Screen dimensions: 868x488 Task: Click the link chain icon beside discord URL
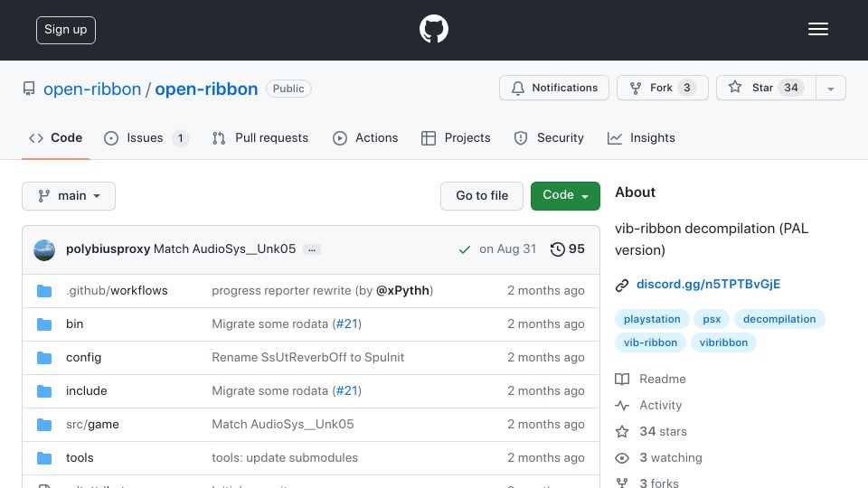(x=622, y=285)
